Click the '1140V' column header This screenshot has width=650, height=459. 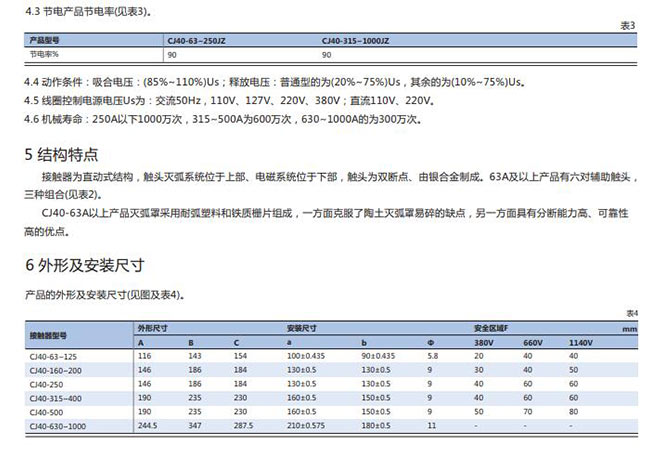point(580,342)
